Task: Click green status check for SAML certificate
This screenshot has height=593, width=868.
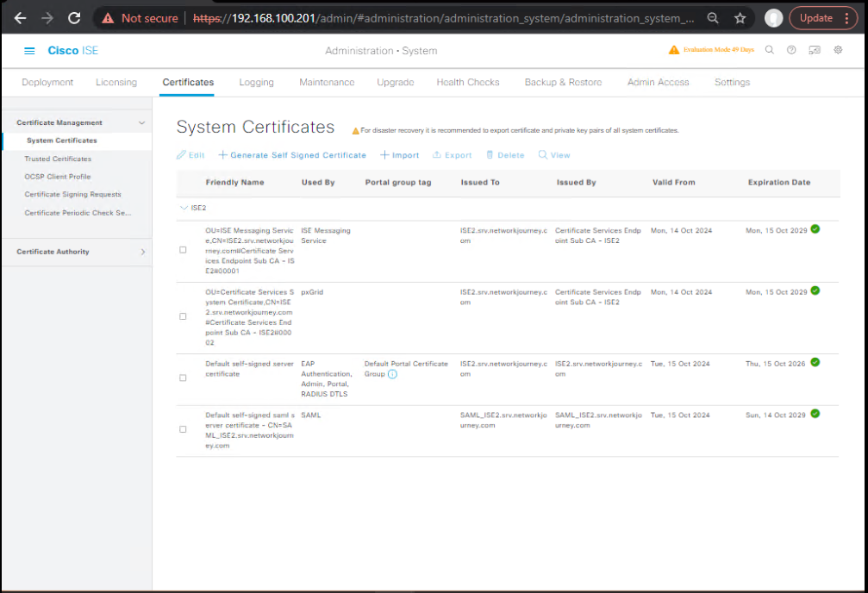Action: point(815,414)
